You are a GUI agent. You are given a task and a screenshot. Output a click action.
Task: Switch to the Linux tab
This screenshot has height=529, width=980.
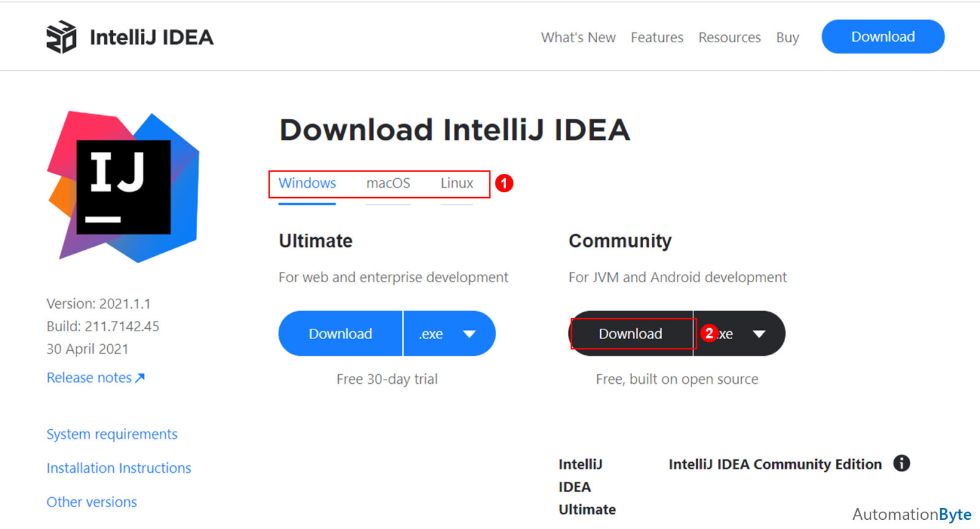pos(457,183)
